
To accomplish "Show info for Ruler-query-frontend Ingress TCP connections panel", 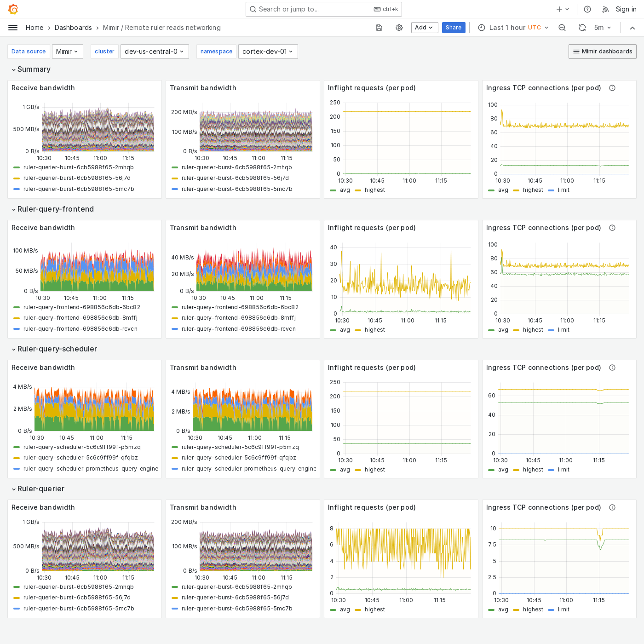I will coord(612,228).
